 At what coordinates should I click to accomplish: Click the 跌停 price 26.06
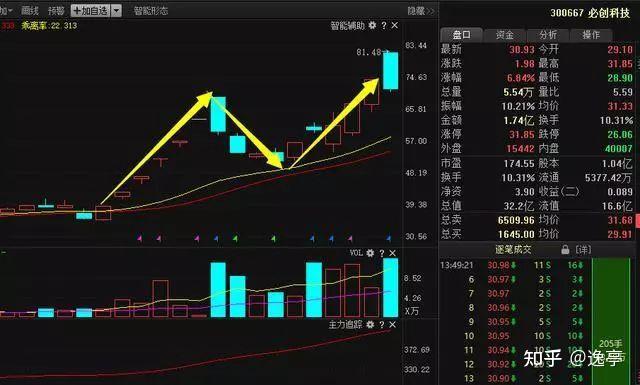[x=620, y=135]
